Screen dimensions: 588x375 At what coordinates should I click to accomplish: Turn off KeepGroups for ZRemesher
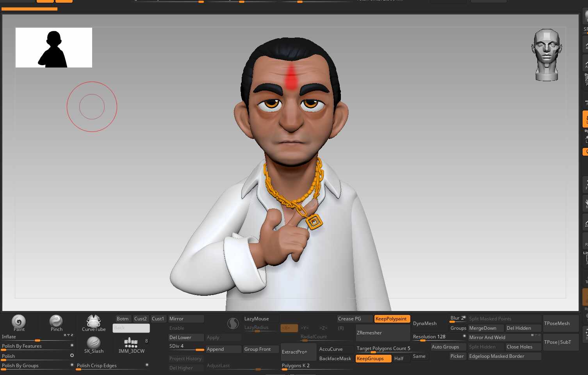[373, 359]
